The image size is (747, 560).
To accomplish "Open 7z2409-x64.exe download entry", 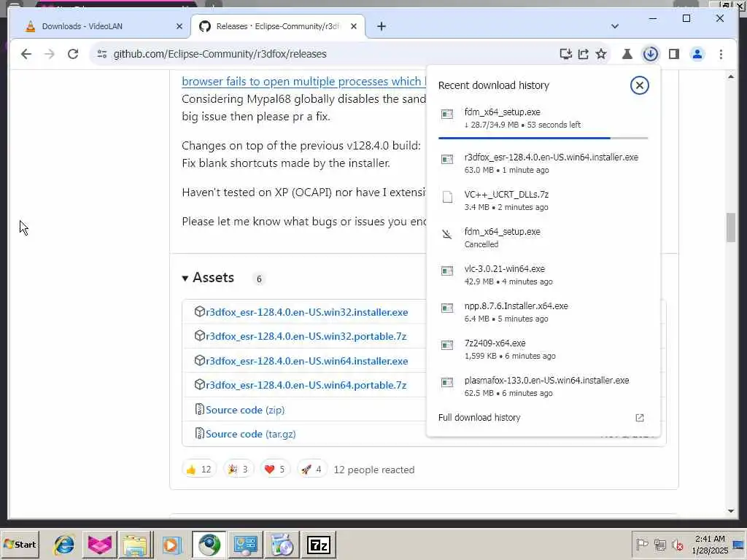I will [543, 349].
